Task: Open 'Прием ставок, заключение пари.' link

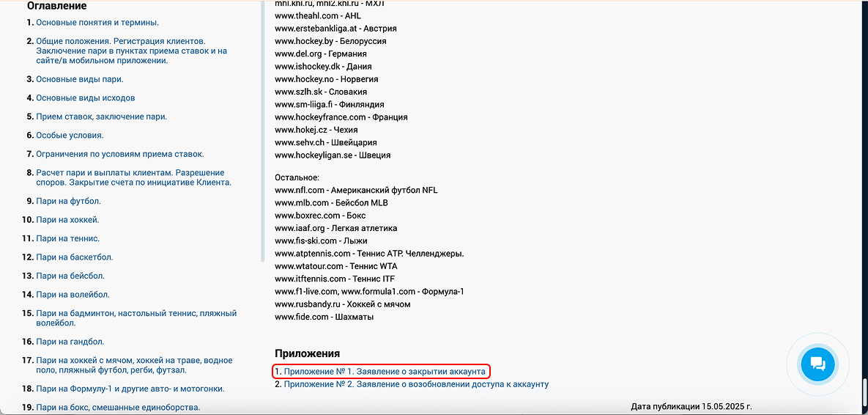Action: tap(102, 117)
